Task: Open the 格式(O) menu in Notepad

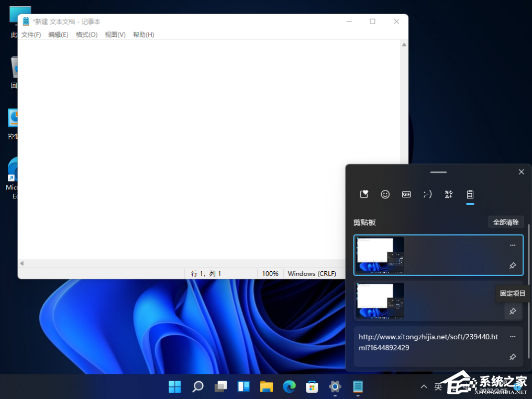Action: [x=86, y=35]
